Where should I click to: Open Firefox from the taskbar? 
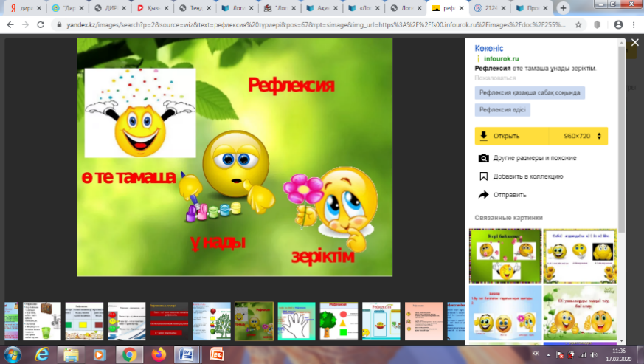tap(159, 354)
